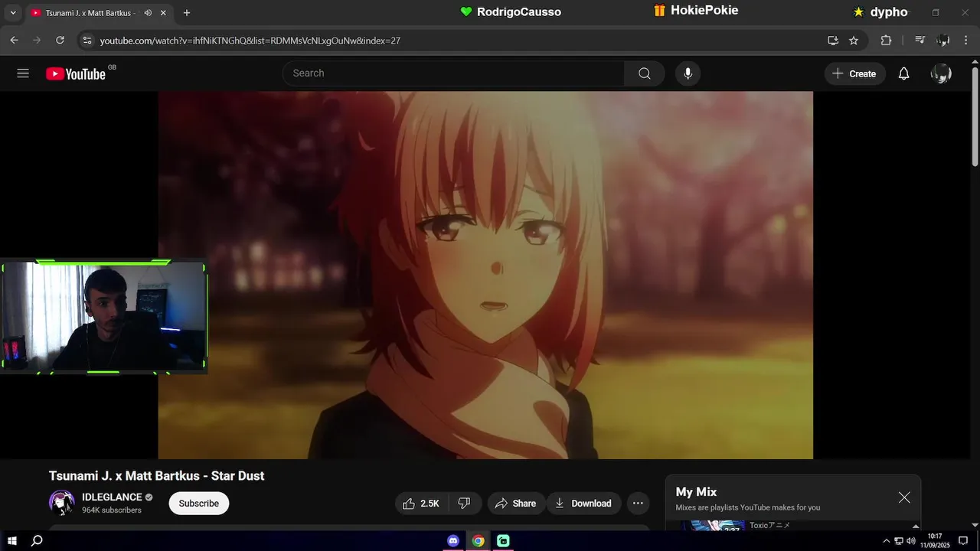Viewport: 980px width, 551px height.
Task: Mute the tab via speaker icon
Action: click(x=148, y=13)
